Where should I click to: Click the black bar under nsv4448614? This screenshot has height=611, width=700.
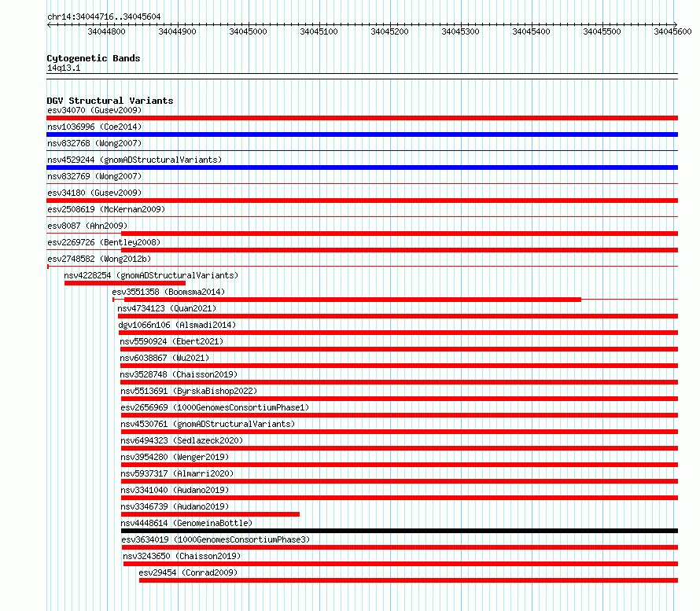click(400, 531)
